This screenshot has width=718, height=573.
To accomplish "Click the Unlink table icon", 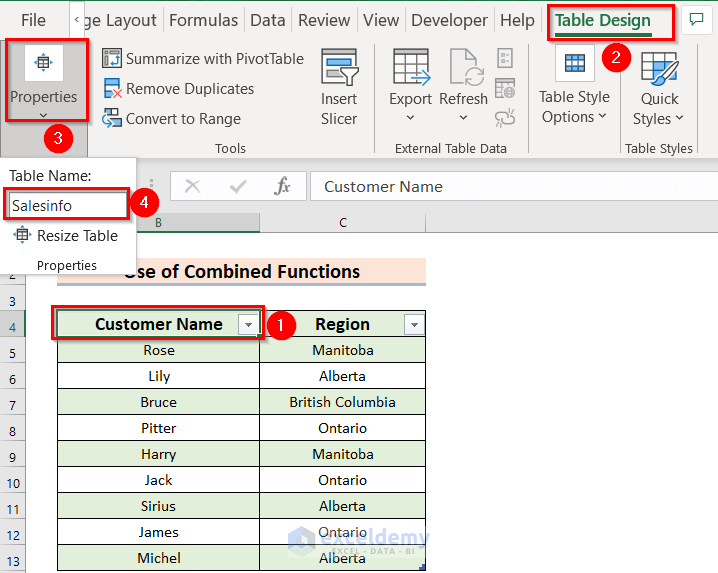I will pos(505,118).
